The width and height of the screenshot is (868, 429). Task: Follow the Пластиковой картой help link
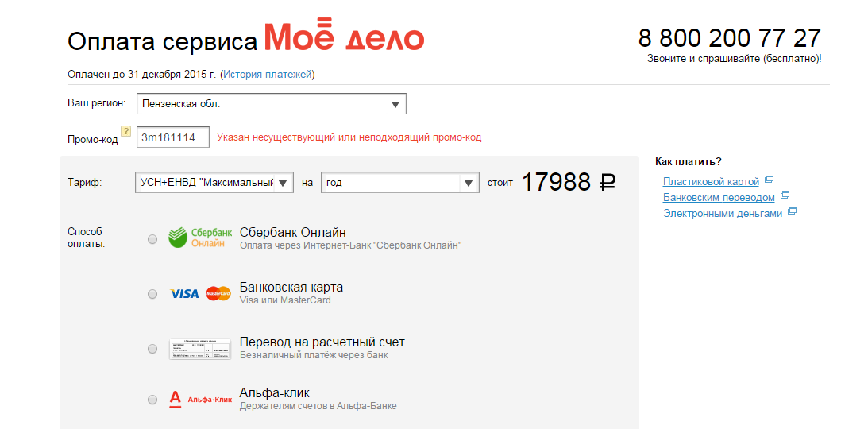(x=711, y=182)
